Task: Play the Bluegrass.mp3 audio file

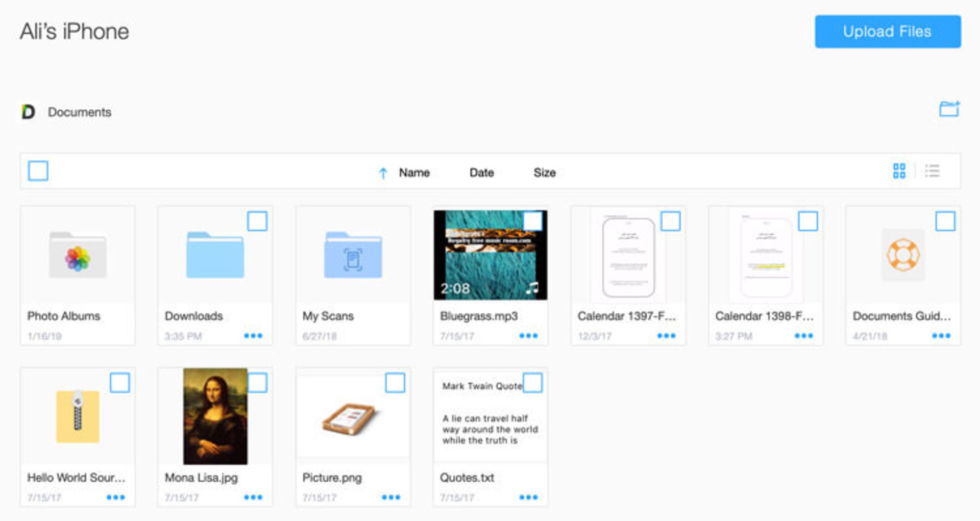Action: [490, 255]
